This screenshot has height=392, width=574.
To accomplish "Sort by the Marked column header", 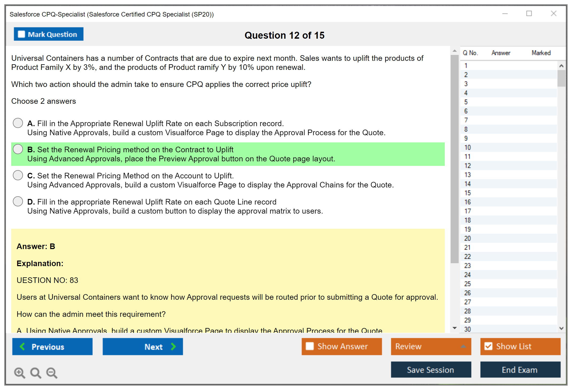I will point(541,53).
